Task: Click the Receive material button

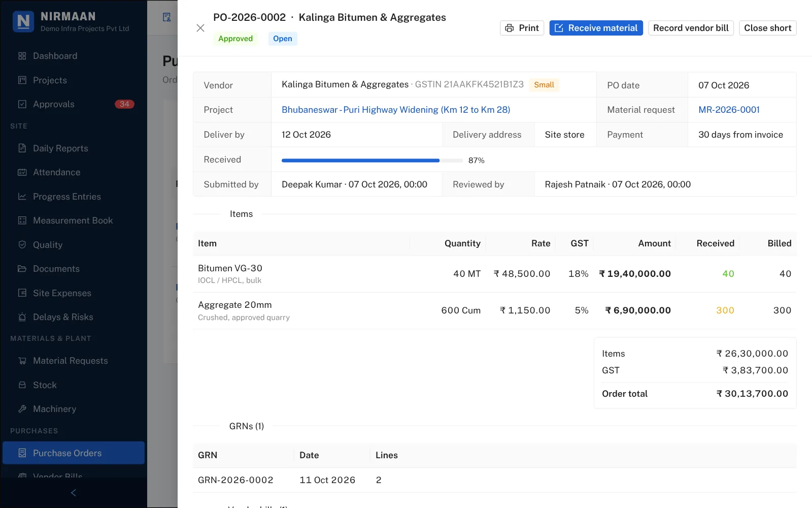Action: coord(596,28)
